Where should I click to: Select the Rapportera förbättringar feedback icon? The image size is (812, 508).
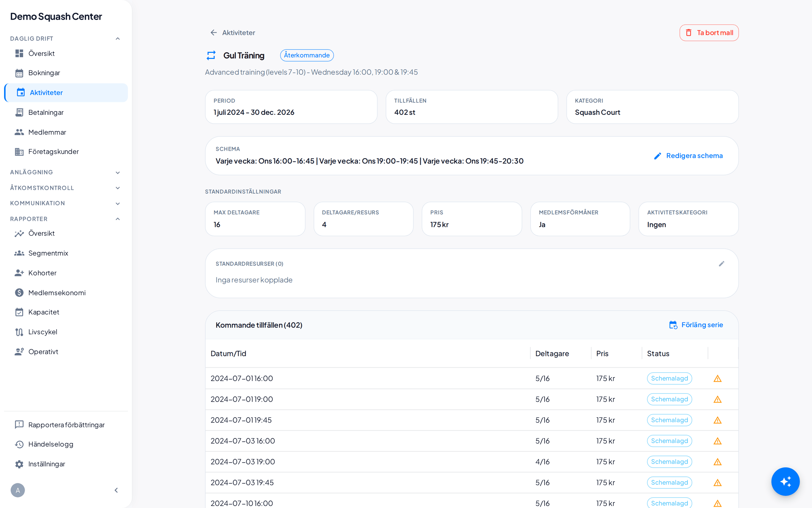point(19,425)
